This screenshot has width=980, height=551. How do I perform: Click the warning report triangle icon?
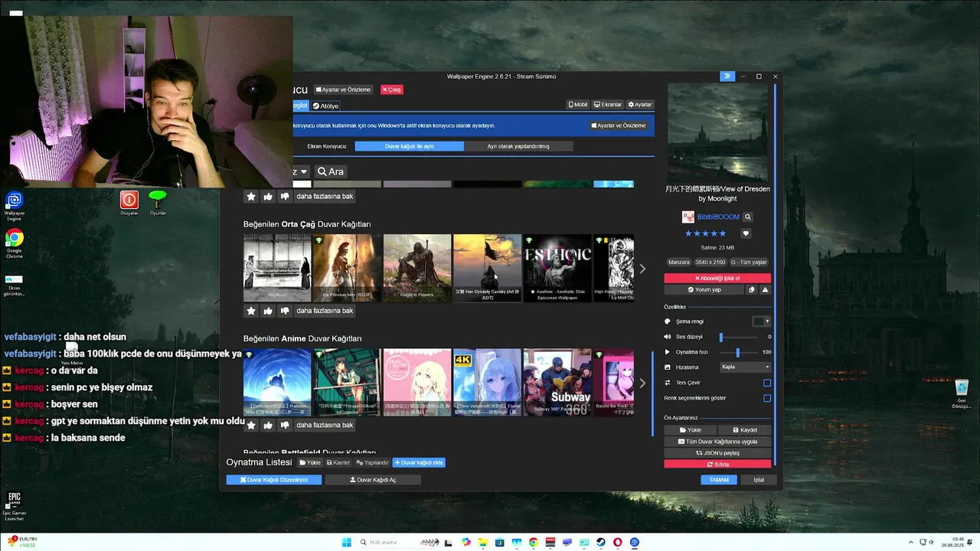click(x=765, y=290)
